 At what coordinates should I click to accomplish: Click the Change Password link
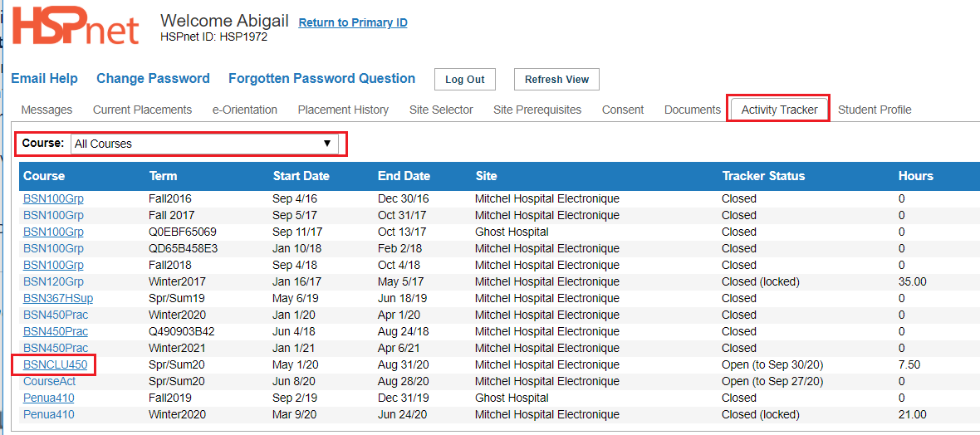click(x=153, y=78)
